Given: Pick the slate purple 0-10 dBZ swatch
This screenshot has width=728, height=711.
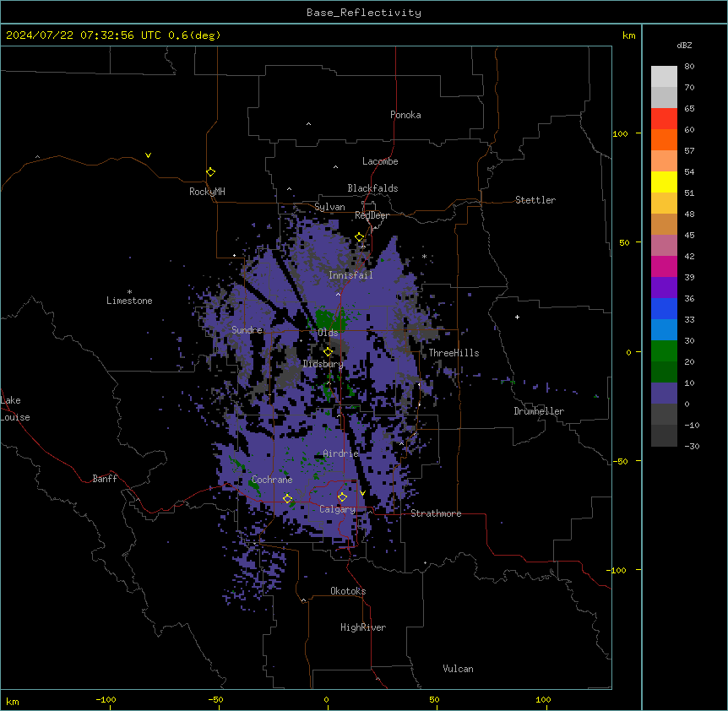Looking at the screenshot, I should point(664,393).
